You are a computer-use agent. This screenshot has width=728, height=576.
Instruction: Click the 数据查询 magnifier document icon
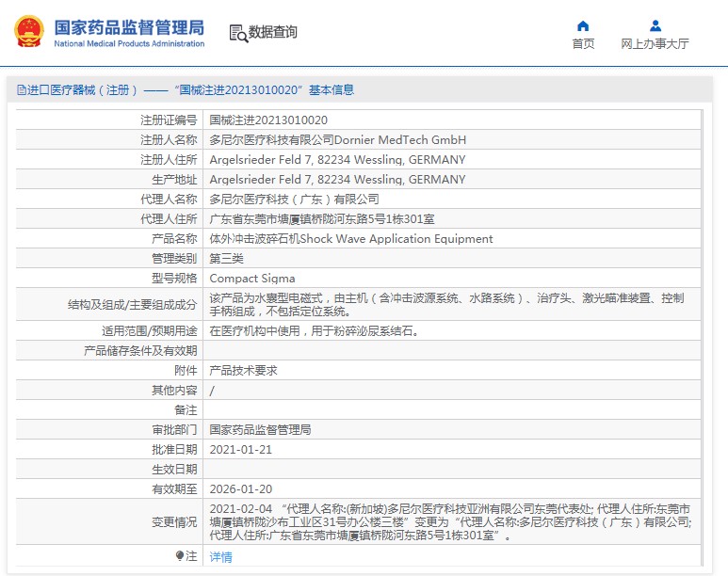click(x=238, y=33)
